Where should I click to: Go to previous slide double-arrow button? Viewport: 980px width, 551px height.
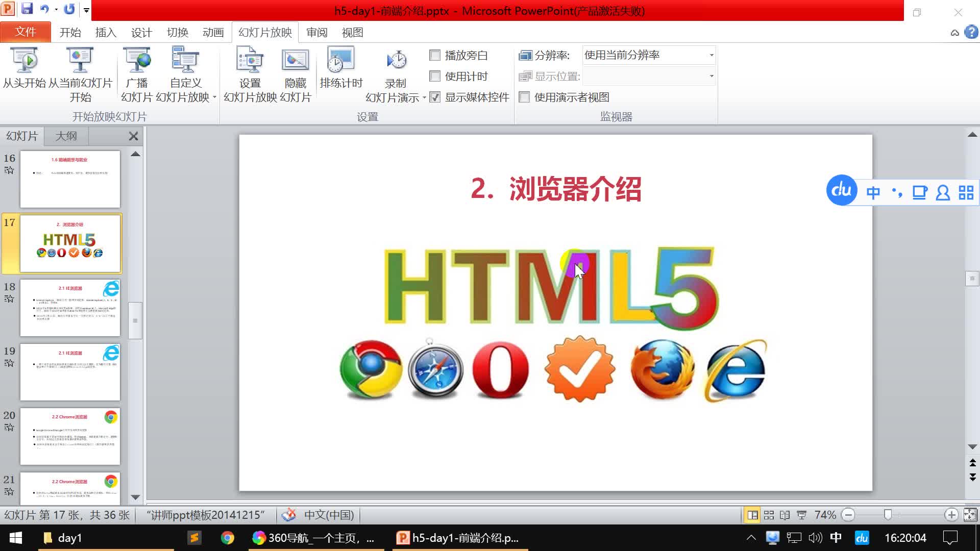972,463
